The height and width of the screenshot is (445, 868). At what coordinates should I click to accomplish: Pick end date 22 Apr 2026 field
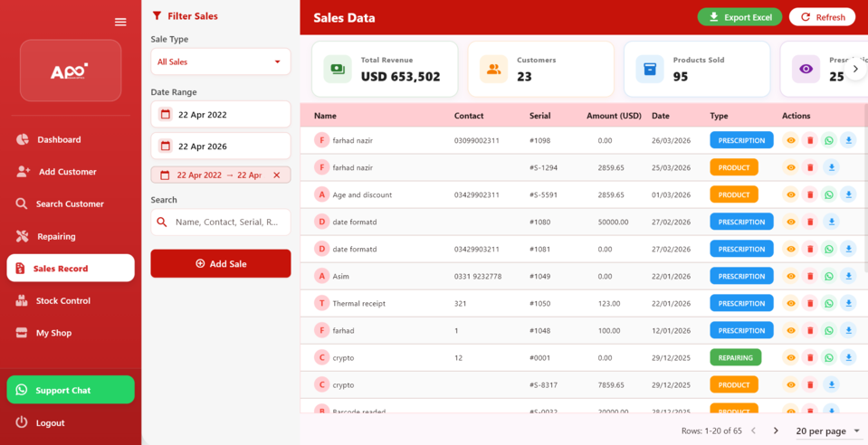tap(221, 147)
